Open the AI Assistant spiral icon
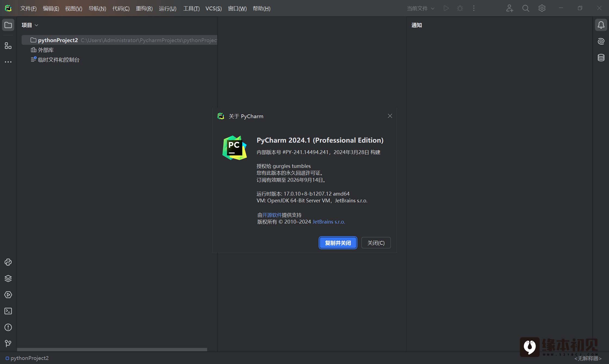This screenshot has height=364, width=609. point(601,41)
